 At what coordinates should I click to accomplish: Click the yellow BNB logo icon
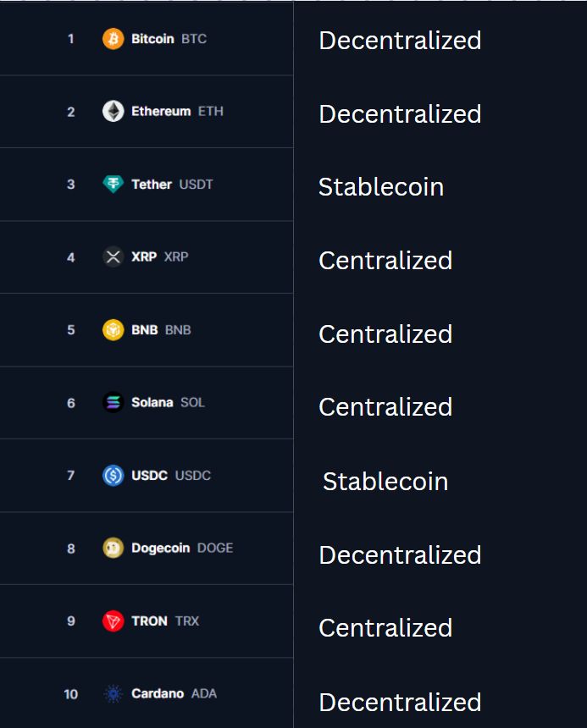(x=113, y=330)
